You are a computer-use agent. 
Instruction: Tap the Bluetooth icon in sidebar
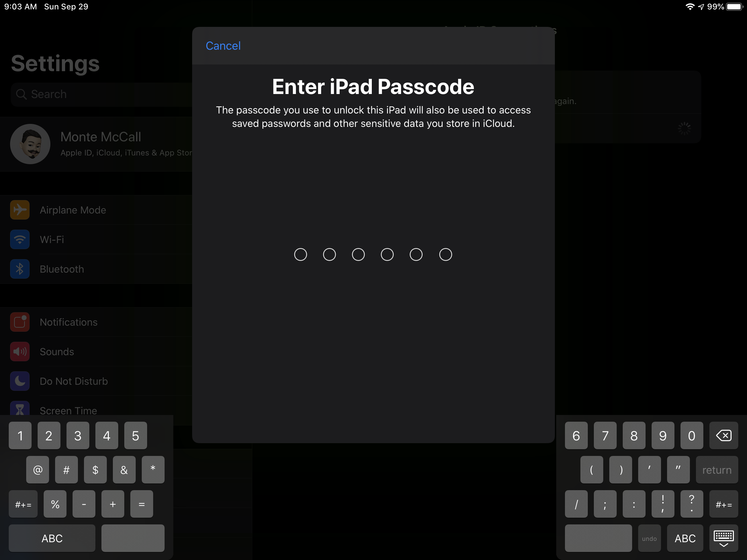pyautogui.click(x=19, y=269)
